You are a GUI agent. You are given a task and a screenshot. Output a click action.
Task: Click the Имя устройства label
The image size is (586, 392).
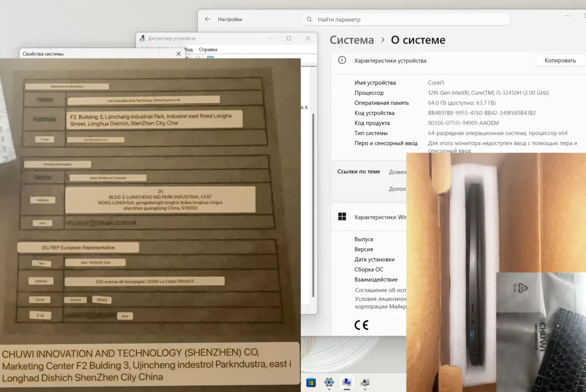[375, 83]
